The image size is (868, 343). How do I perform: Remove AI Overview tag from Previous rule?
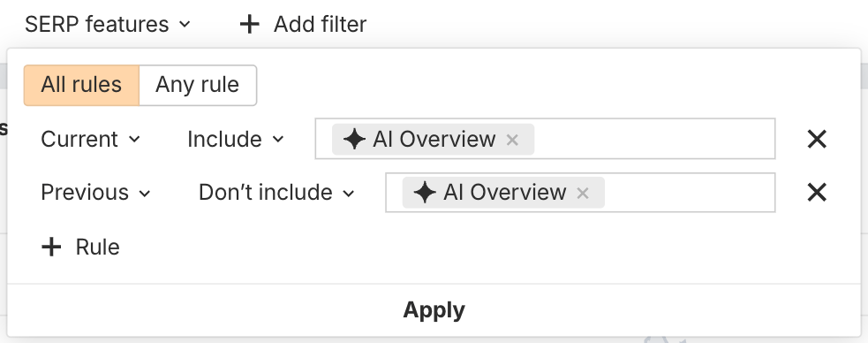583,194
